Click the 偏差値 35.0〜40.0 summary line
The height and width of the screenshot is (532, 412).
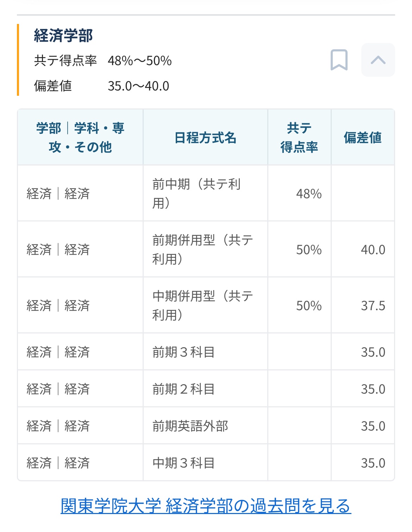(101, 86)
